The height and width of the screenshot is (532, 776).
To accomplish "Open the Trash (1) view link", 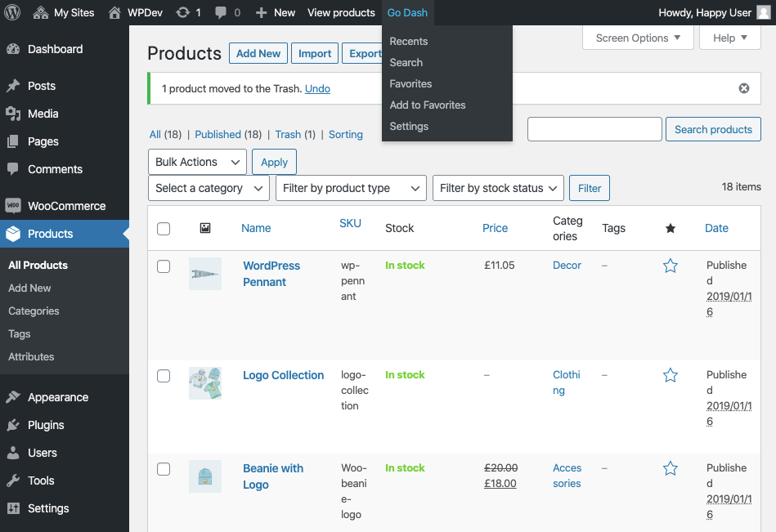I will click(x=295, y=135).
